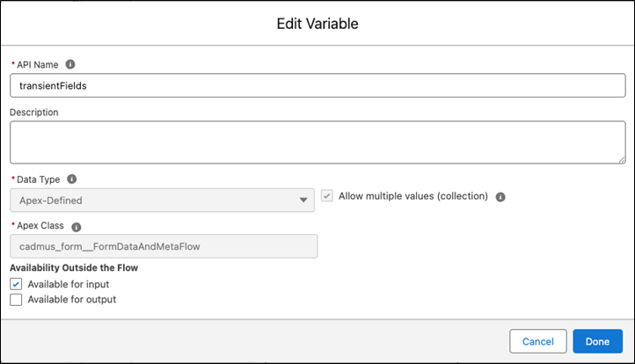
Task: Click the transientFields API Name field
Action: 317,85
